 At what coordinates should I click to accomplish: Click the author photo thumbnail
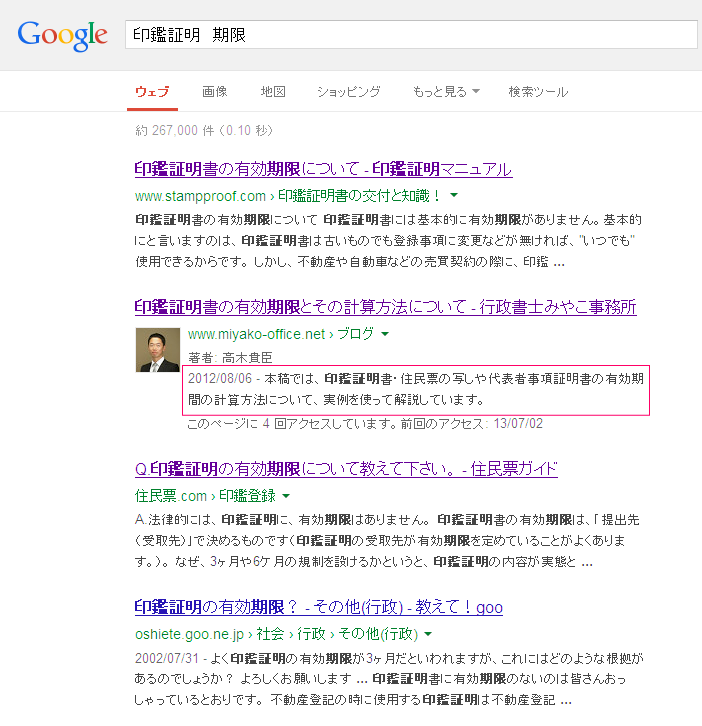click(x=157, y=350)
